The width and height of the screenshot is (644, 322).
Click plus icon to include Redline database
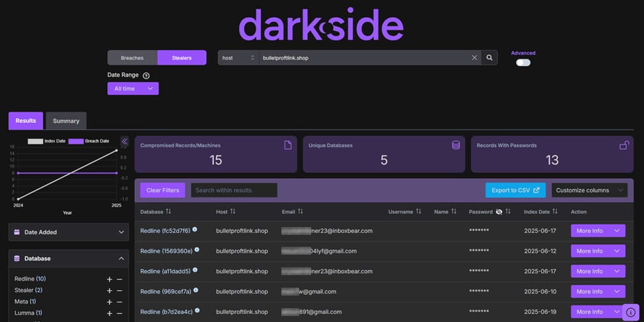(x=110, y=279)
